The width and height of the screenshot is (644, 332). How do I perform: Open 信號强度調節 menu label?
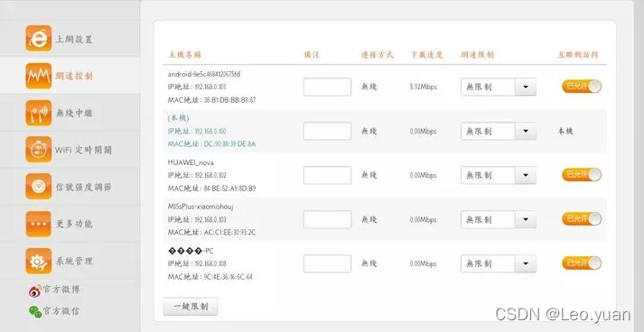84,187
